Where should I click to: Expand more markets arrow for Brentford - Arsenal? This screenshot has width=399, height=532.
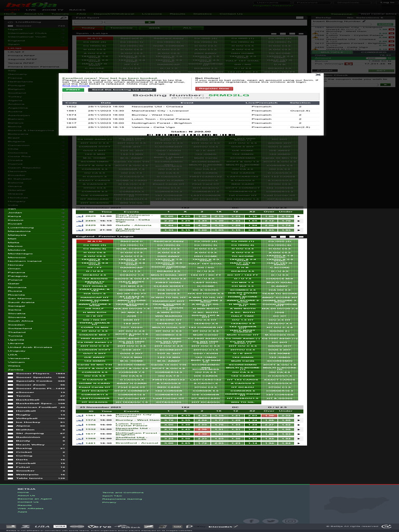299,443
